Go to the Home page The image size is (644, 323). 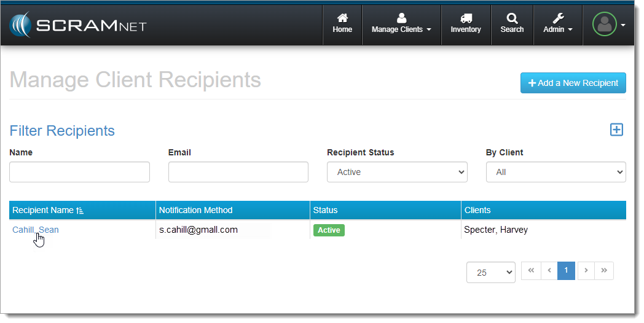point(342,24)
